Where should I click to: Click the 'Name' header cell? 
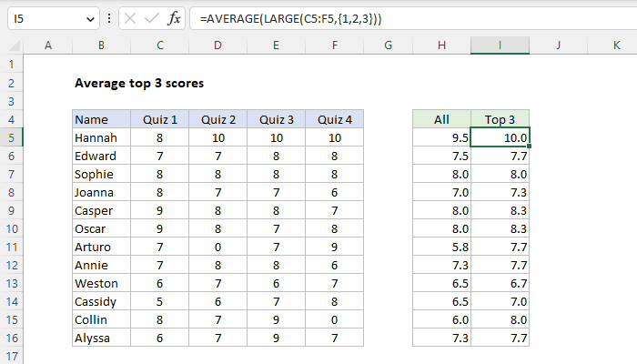[x=102, y=119]
